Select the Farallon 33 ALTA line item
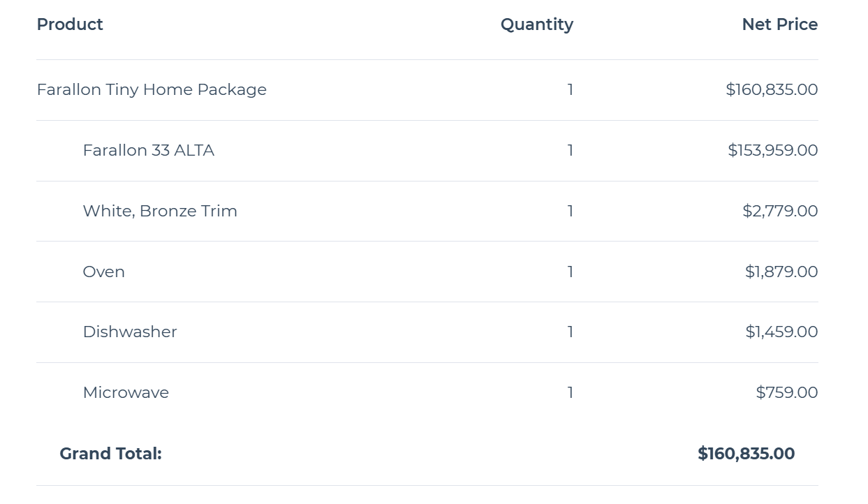This screenshot has height=504, width=868. pyautogui.click(x=148, y=150)
